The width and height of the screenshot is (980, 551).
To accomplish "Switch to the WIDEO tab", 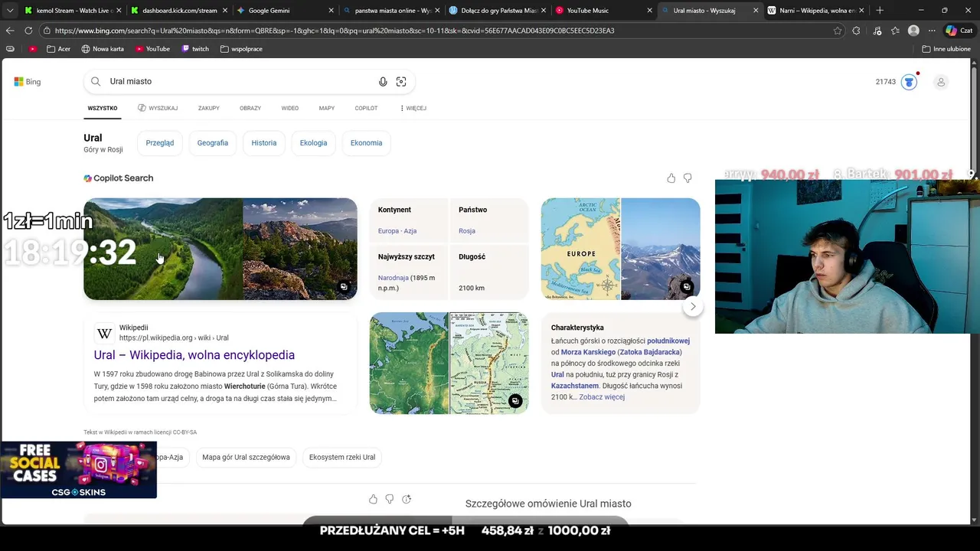I will click(x=290, y=108).
